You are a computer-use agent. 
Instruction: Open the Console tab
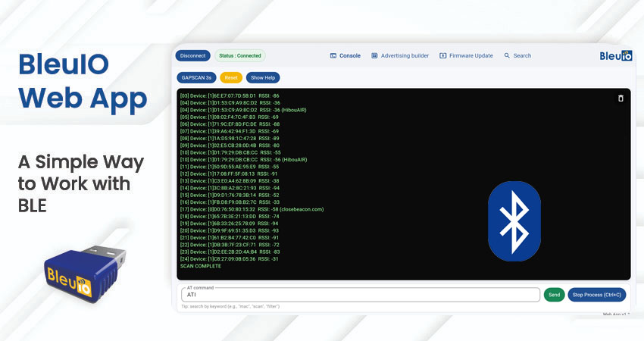tap(345, 55)
